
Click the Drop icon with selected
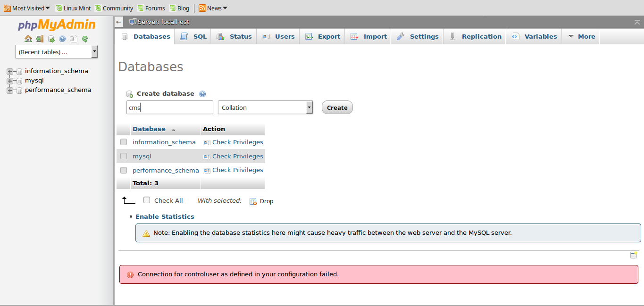(x=253, y=201)
